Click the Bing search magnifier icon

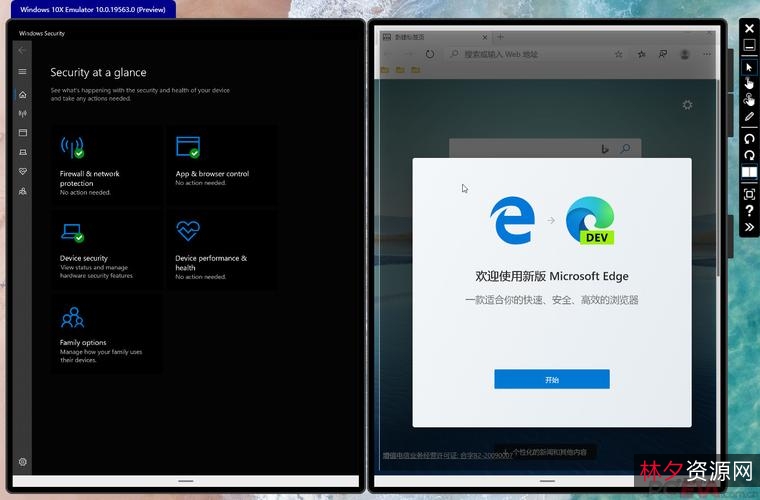(626, 149)
